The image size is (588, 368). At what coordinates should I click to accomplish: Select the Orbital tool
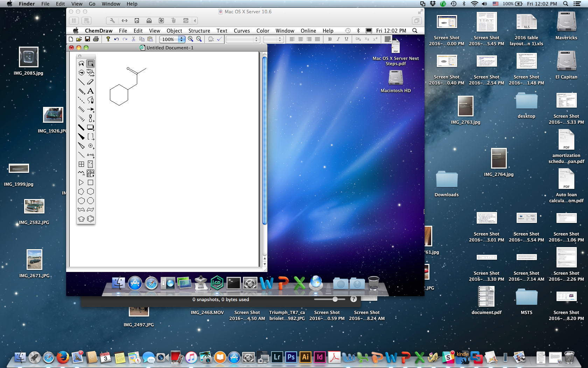(91, 118)
